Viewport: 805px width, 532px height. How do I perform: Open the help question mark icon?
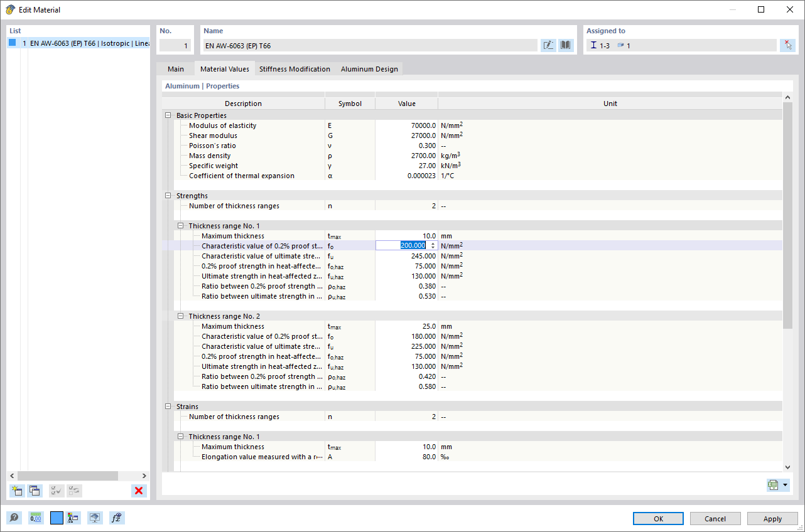click(x=13, y=518)
